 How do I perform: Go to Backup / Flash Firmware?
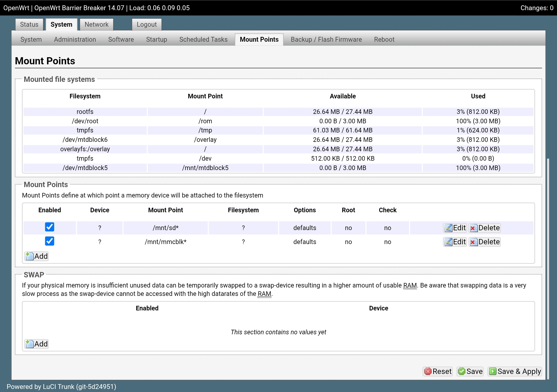point(326,39)
